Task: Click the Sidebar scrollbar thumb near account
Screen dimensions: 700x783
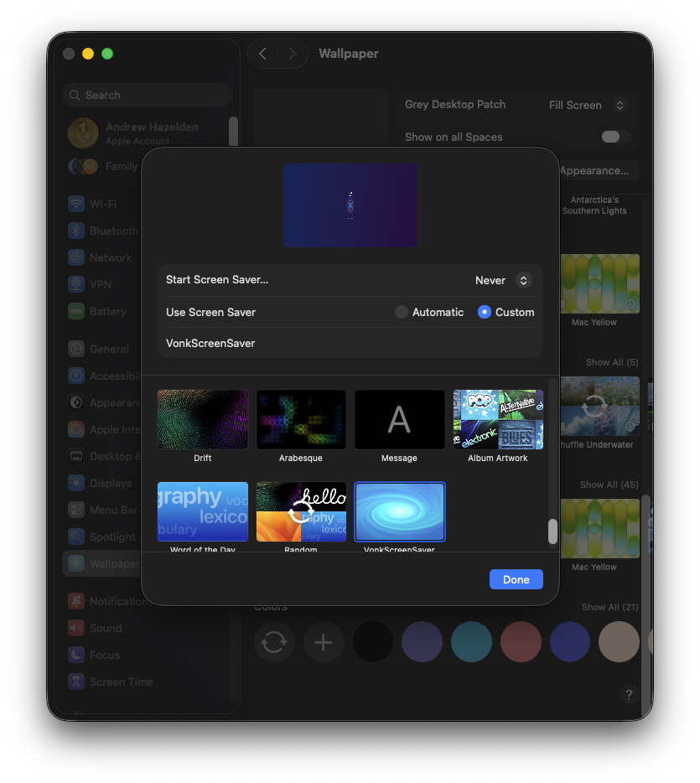Action: tap(233, 132)
